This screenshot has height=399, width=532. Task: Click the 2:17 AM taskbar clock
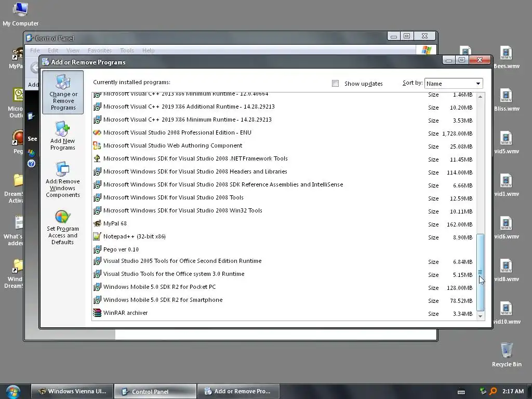click(513, 391)
